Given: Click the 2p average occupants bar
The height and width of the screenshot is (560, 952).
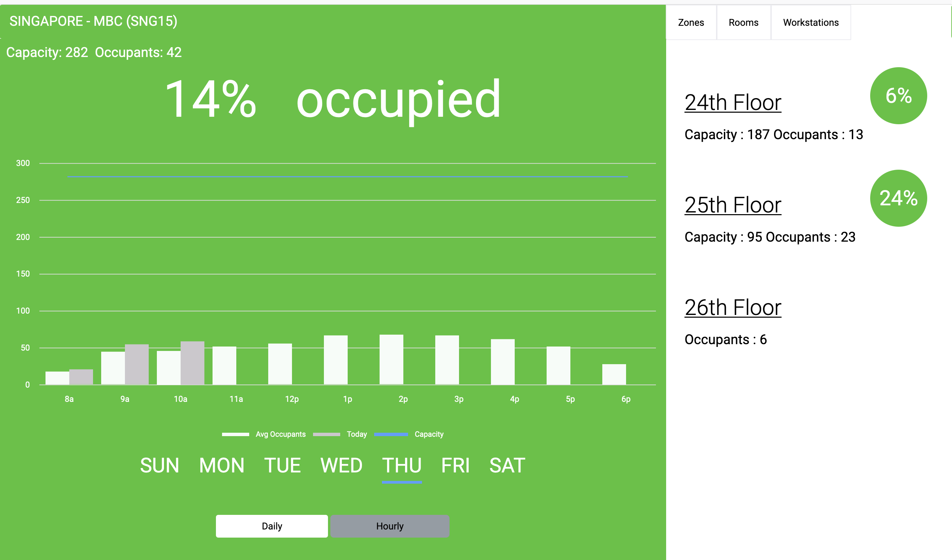Looking at the screenshot, I should (x=391, y=359).
